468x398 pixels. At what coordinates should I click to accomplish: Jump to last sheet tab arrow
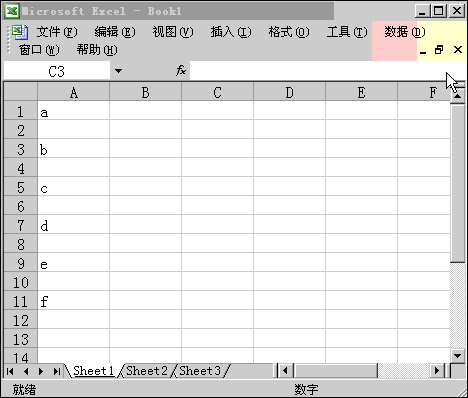(x=57, y=371)
